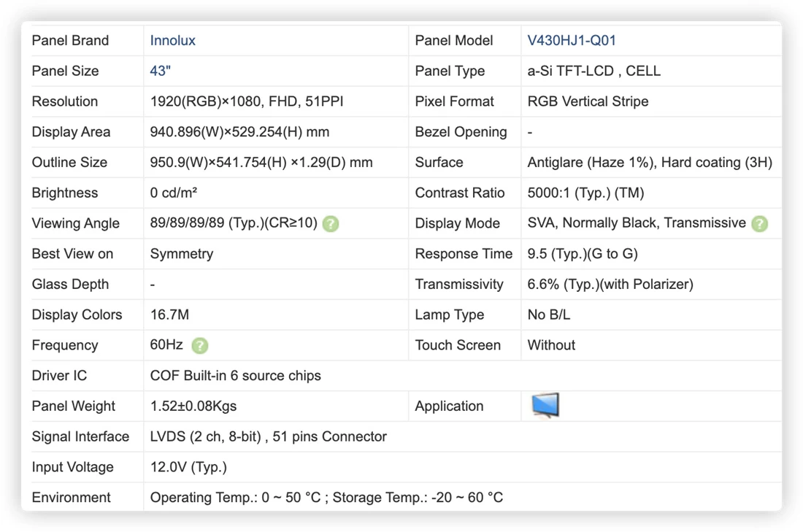This screenshot has height=532, width=803.
Task: Select panel type value a-Si TFT-LCD, CELL
Action: (594, 71)
